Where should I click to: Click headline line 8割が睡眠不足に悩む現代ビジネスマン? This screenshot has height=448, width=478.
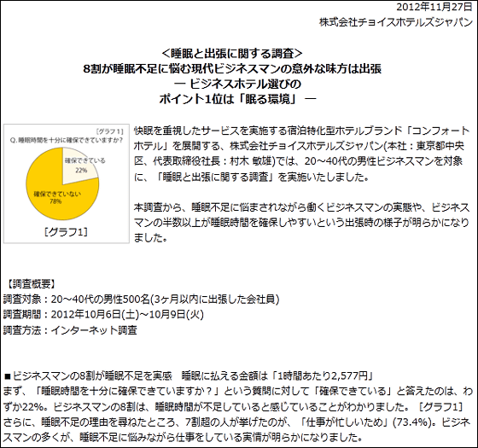pyautogui.click(x=232, y=69)
